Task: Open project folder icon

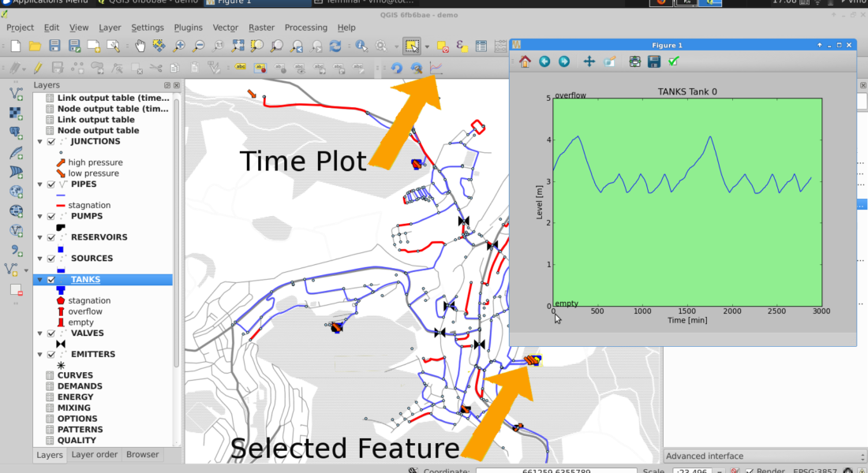Action: click(35, 47)
